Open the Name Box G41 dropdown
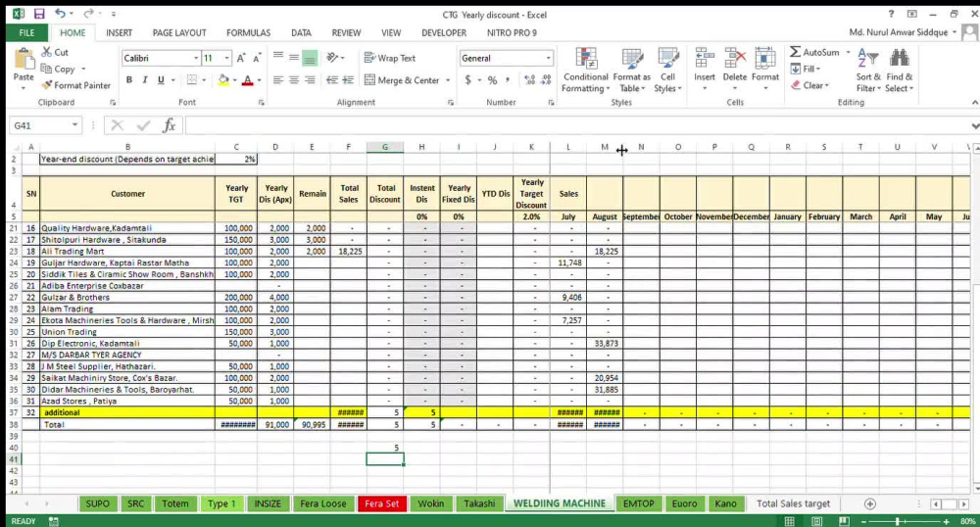980x527 pixels. 75,124
